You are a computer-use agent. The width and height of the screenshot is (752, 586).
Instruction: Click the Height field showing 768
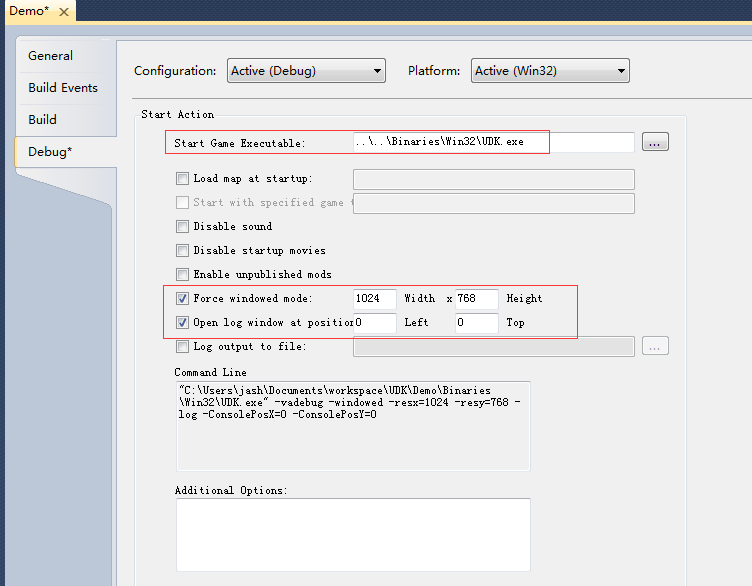tap(477, 299)
